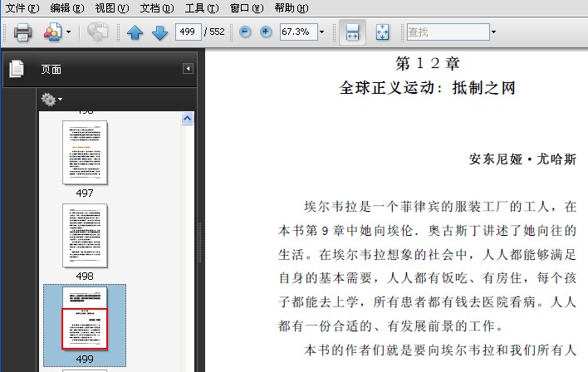The image size is (588, 372).
Task: Click the thumbnail scrollbar up arrow
Action: pos(188,119)
